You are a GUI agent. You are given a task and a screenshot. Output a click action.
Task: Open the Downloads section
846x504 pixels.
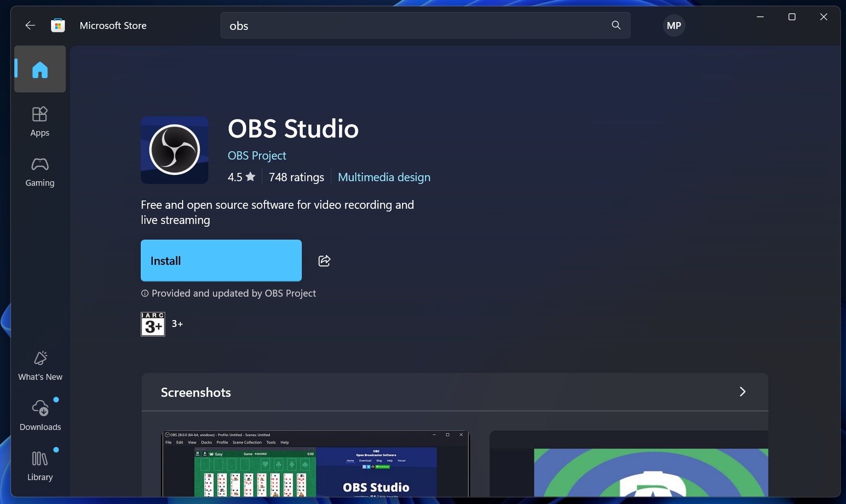coord(40,416)
